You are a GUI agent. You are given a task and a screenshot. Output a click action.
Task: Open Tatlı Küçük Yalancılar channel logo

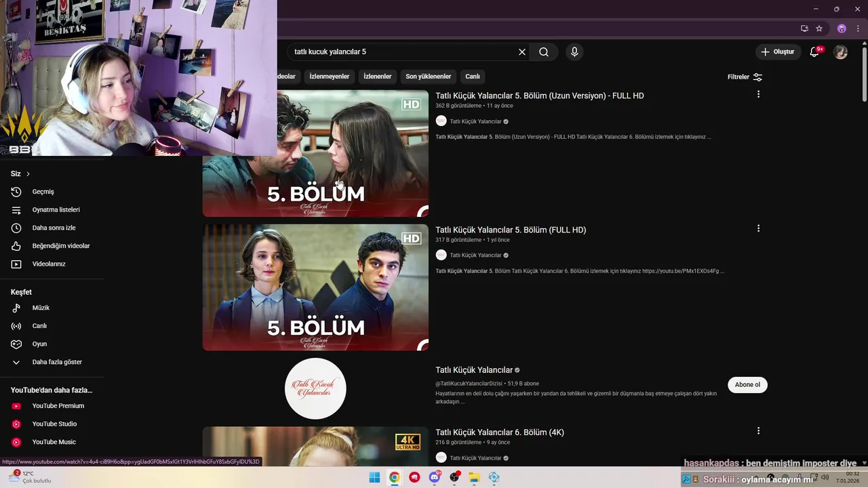coord(315,388)
